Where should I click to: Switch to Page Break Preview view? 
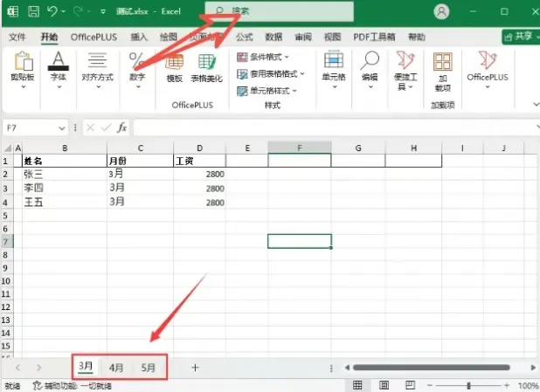pos(410,385)
